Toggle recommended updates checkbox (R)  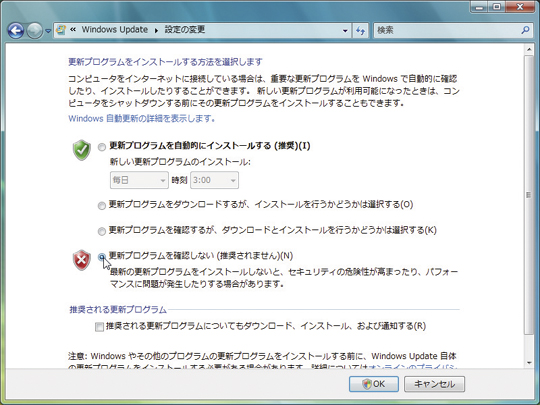[99, 326]
